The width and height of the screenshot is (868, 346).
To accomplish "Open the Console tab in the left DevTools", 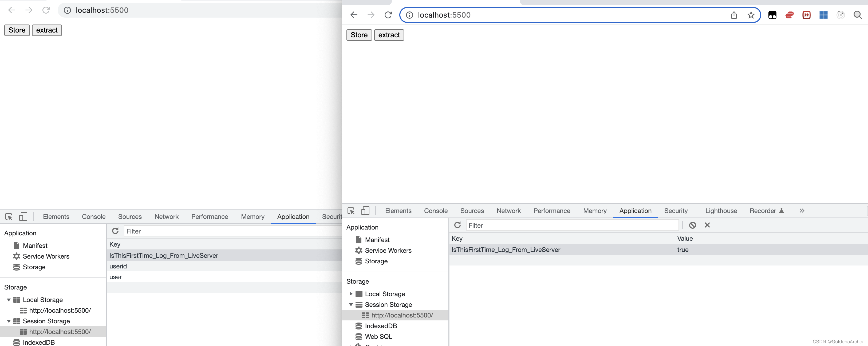I will (x=94, y=217).
